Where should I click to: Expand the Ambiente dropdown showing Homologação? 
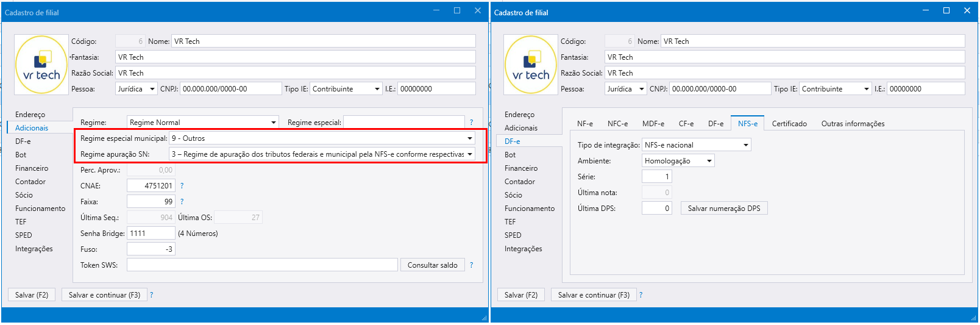[709, 161]
